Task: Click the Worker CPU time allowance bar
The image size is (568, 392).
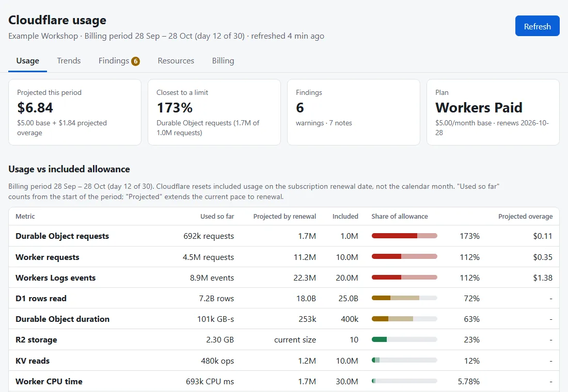Action: coord(404,381)
